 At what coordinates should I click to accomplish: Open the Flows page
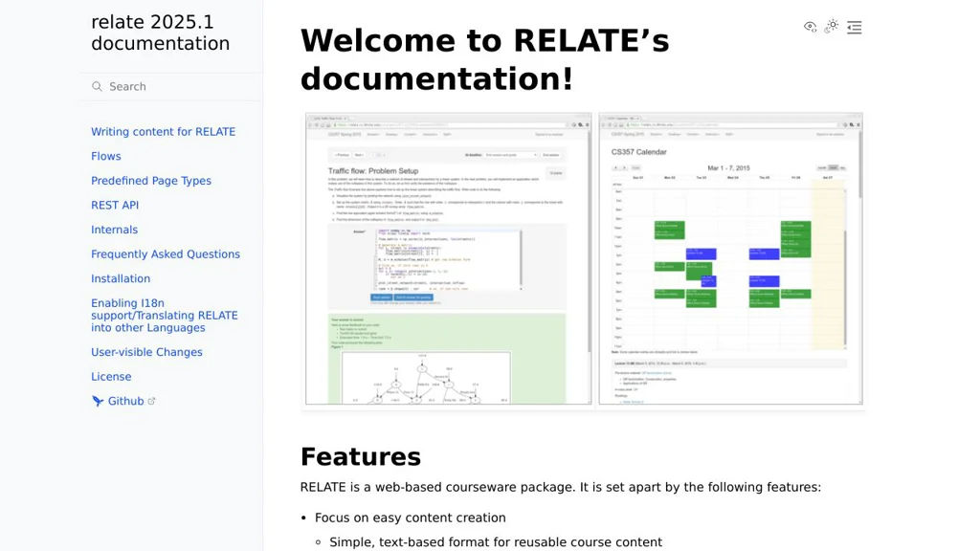[106, 156]
